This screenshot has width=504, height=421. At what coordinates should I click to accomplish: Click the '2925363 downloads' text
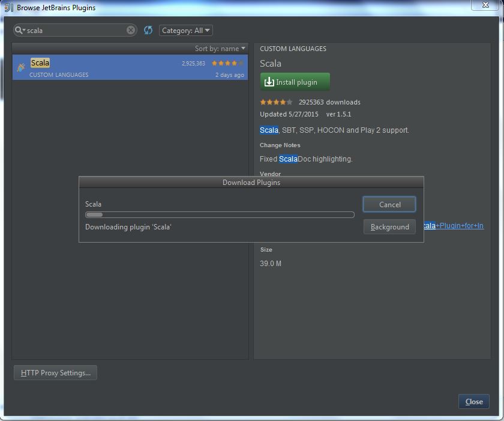point(329,102)
